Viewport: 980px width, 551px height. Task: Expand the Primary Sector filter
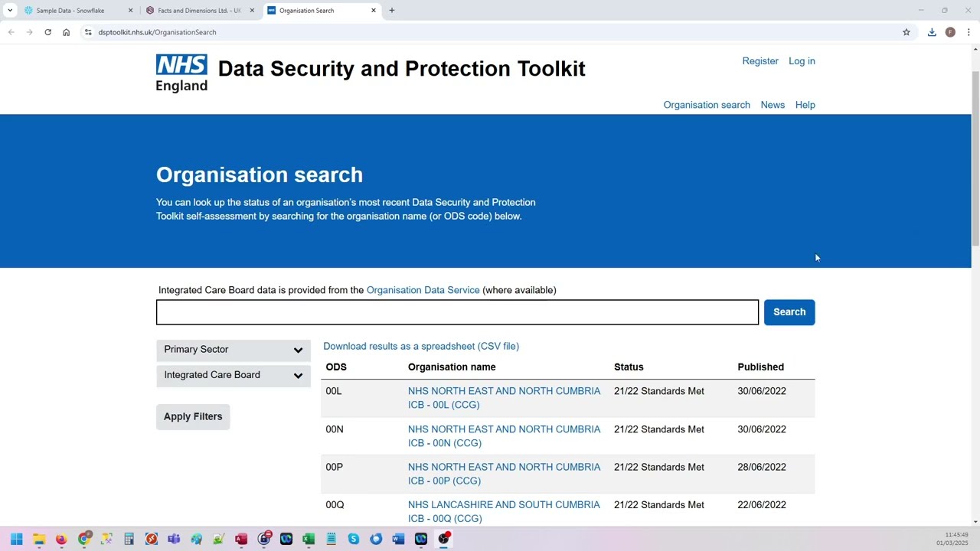coord(234,350)
